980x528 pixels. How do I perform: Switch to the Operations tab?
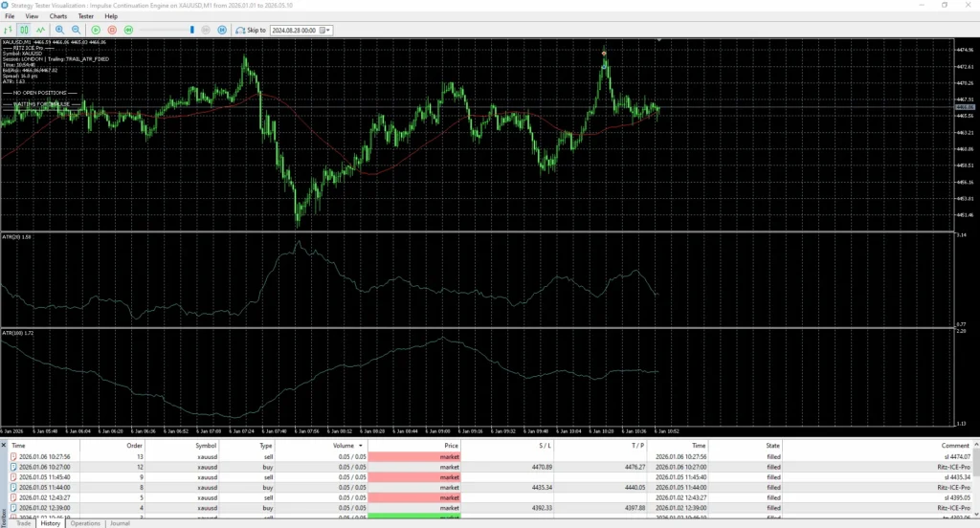[85, 523]
